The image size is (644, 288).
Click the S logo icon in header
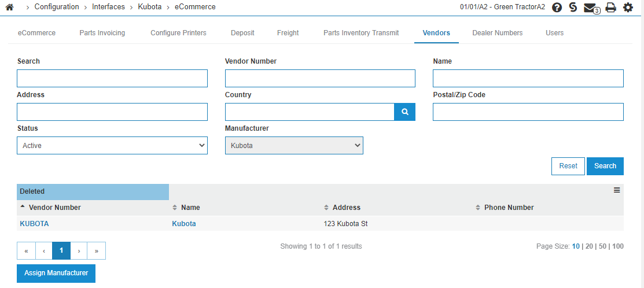tap(573, 8)
